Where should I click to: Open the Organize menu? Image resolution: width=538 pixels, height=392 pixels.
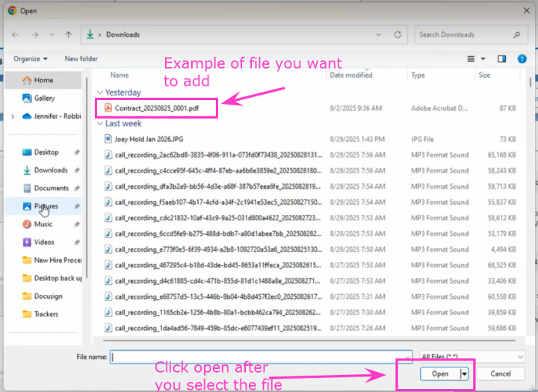coord(30,59)
